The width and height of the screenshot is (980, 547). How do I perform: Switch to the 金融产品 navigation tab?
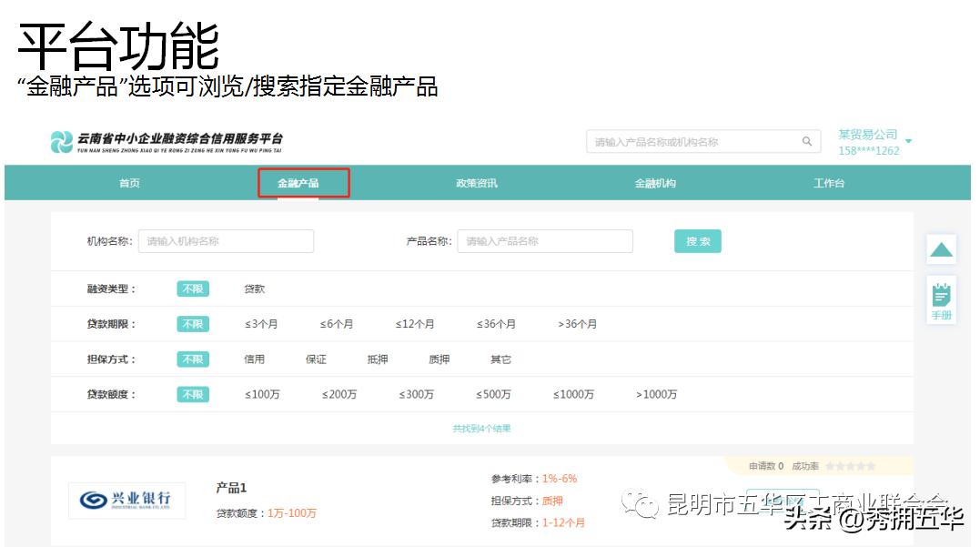(x=303, y=182)
